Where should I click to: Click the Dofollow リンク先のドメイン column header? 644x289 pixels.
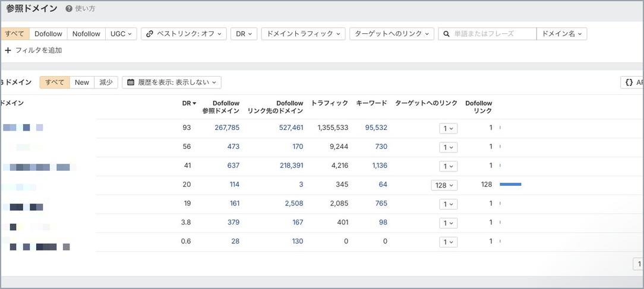pos(276,107)
